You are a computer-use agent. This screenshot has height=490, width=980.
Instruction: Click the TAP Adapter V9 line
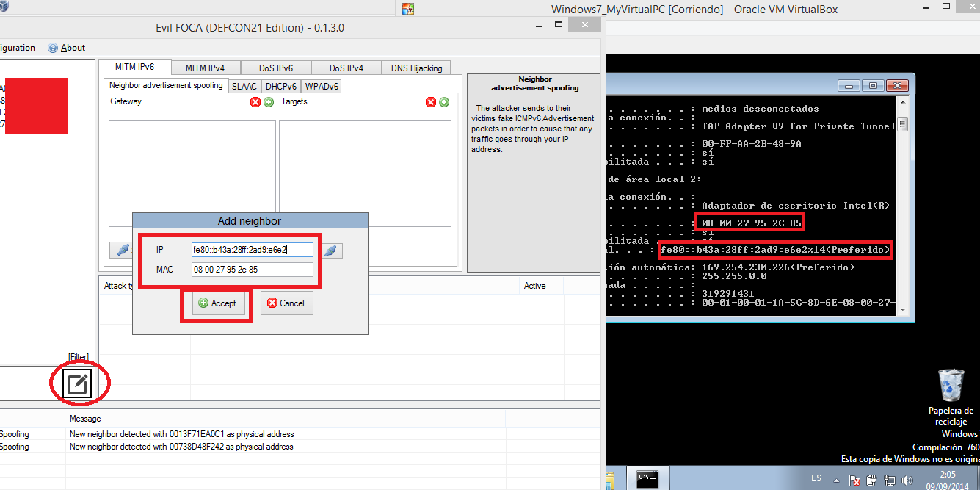[x=799, y=126]
